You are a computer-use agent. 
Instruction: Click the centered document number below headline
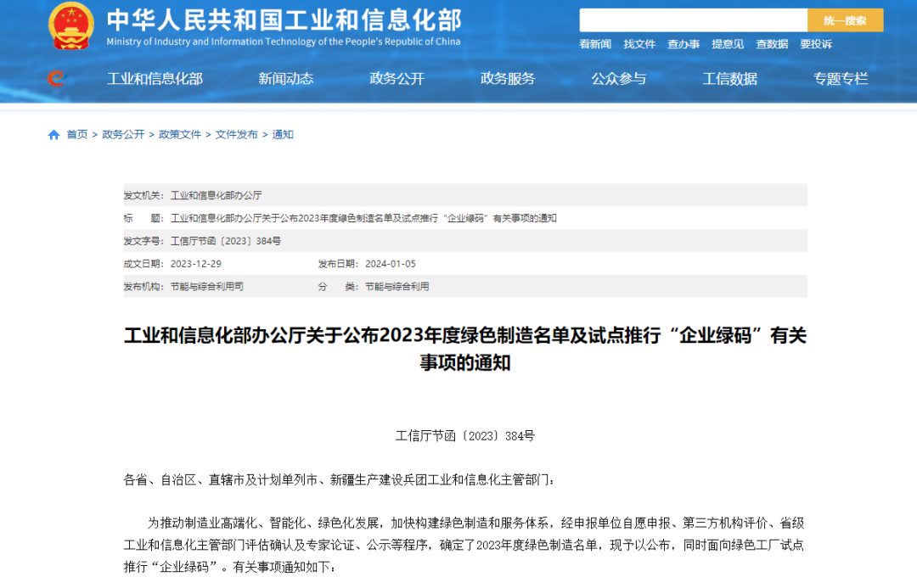(x=465, y=436)
